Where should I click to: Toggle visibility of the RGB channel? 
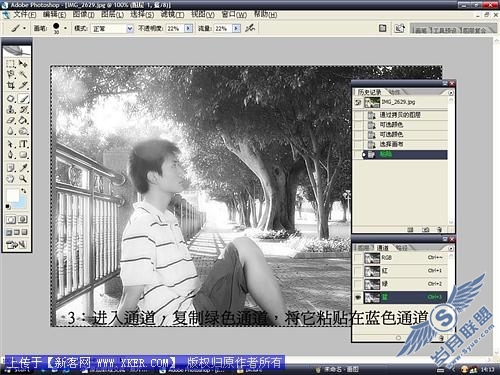click(x=358, y=258)
